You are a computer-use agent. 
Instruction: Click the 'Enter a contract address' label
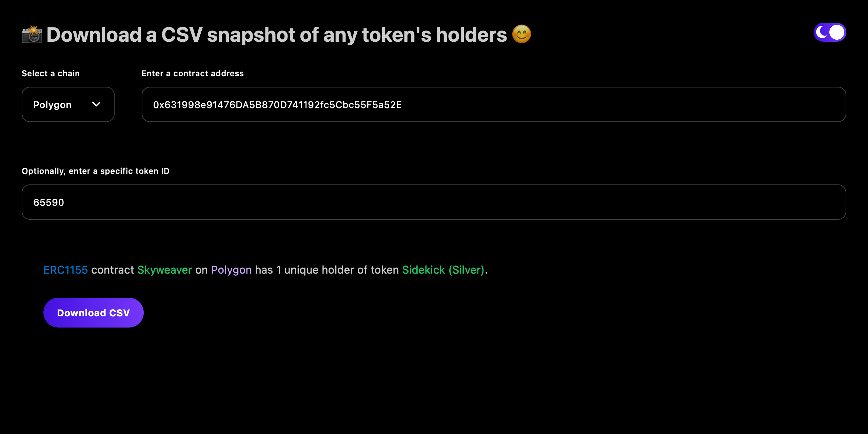point(192,73)
